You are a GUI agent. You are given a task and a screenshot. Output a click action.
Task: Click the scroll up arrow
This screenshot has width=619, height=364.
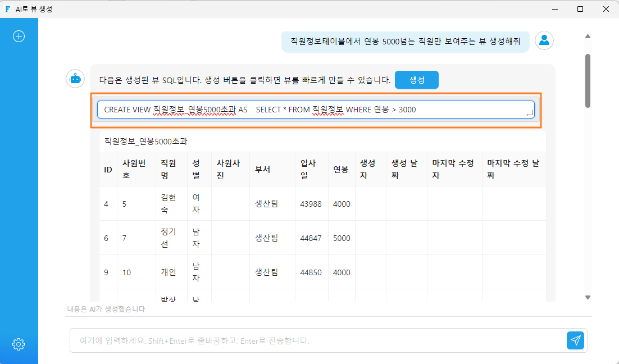(588, 37)
